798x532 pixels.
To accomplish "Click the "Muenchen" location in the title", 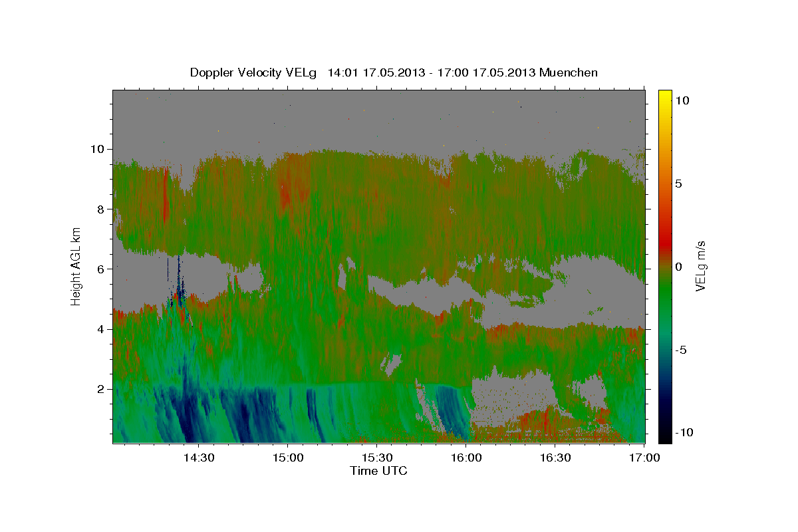I will pos(569,72).
